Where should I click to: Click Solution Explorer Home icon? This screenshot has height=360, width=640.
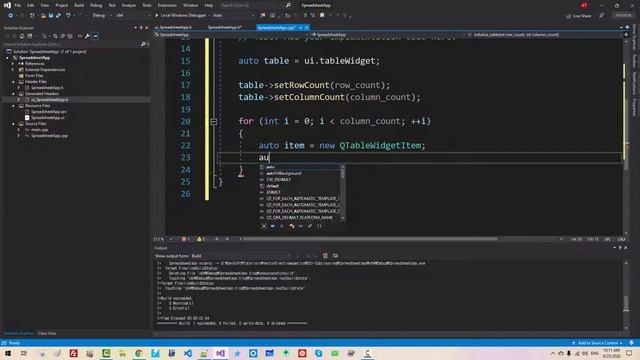coord(22,36)
